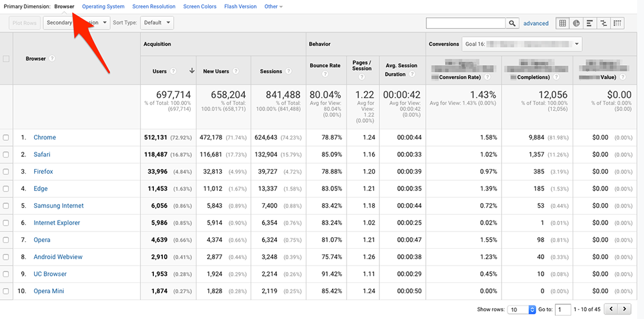Viewport: 644px width, 319px height.
Task: Select Screen Colors primary dimension
Action: (200, 6)
